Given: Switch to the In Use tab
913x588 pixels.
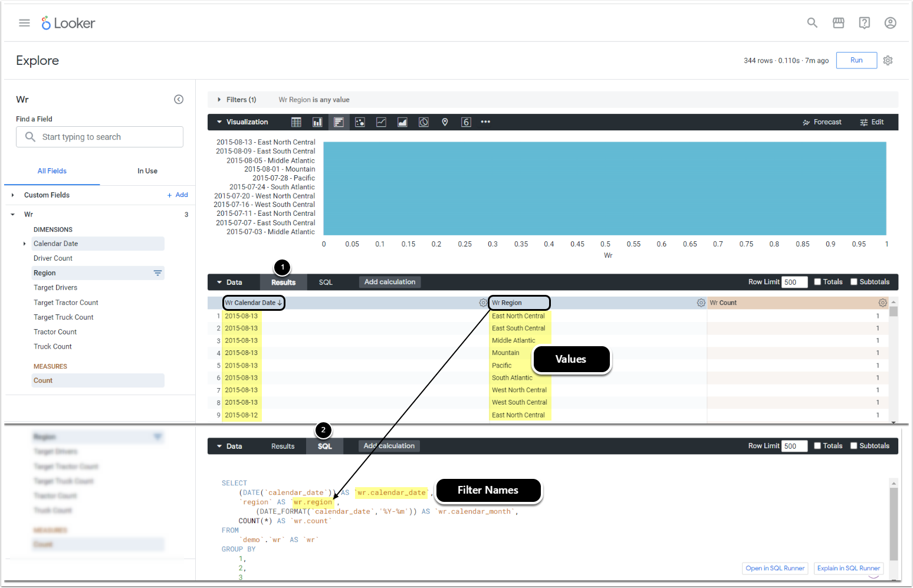Looking at the screenshot, I should 147,171.
